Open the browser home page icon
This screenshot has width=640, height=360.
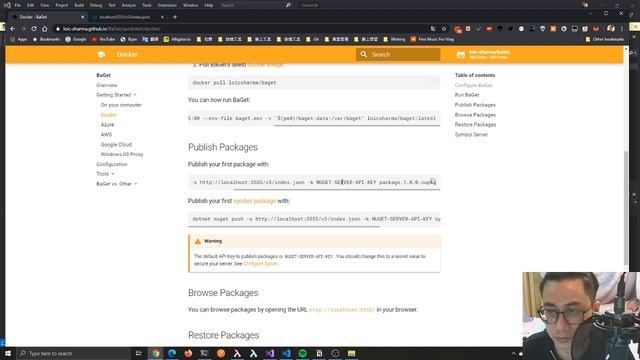[x=44, y=29]
